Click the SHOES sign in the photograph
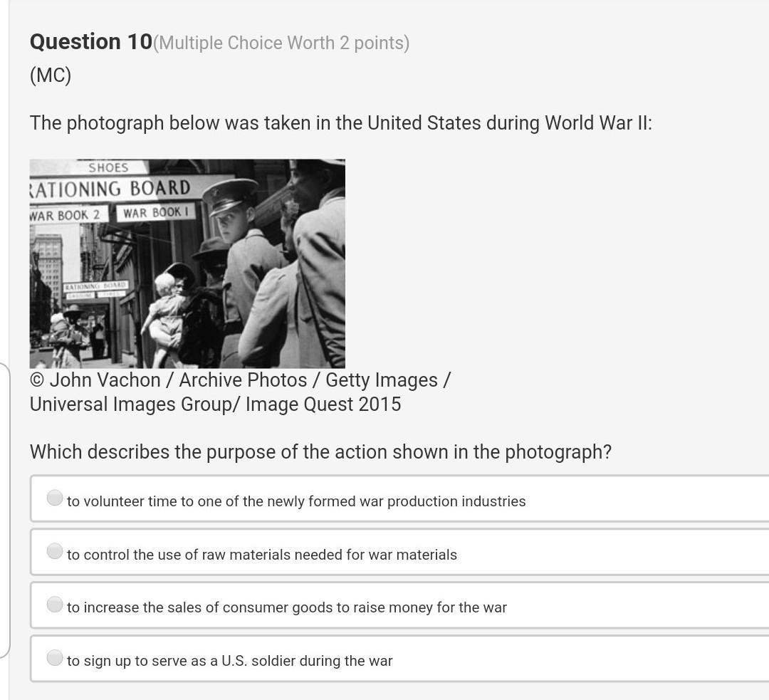The image size is (769, 700). tap(108, 168)
